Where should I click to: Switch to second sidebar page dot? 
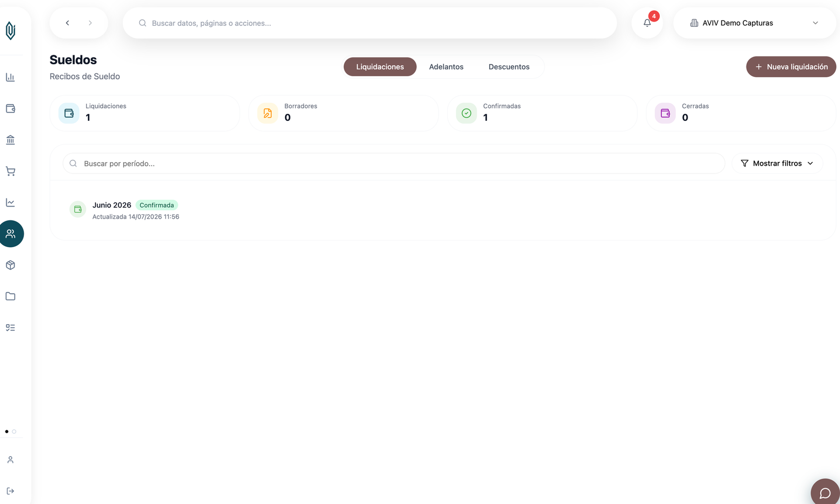tap(14, 431)
